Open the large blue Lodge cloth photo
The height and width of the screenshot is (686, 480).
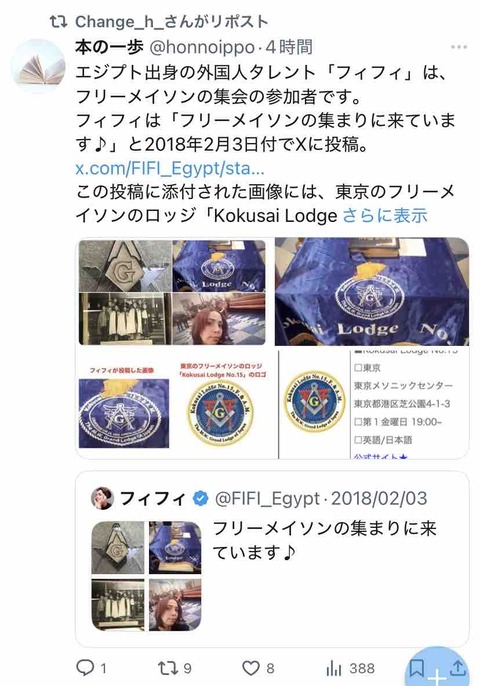(x=372, y=292)
